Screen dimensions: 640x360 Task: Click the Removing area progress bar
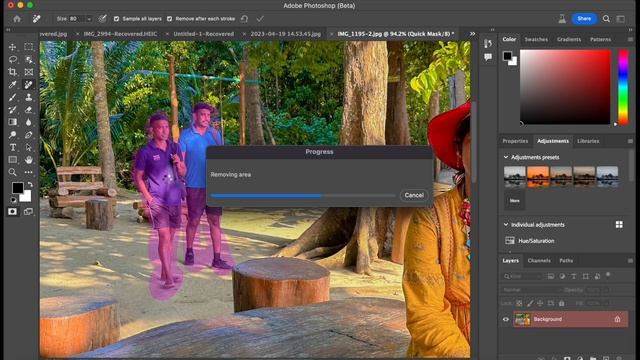point(302,196)
